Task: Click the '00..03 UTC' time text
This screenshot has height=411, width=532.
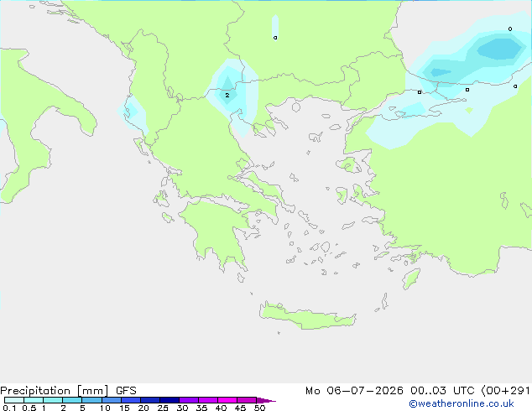Action: coord(441,391)
